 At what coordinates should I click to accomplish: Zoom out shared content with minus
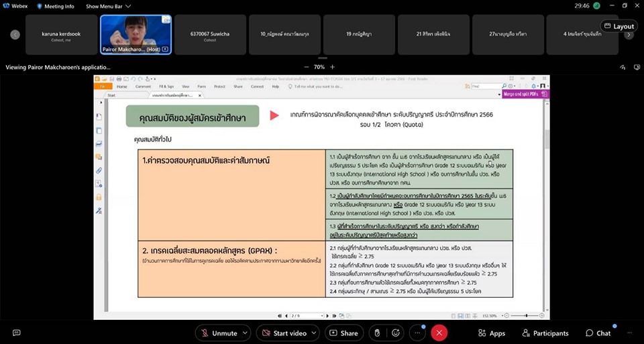(307, 67)
